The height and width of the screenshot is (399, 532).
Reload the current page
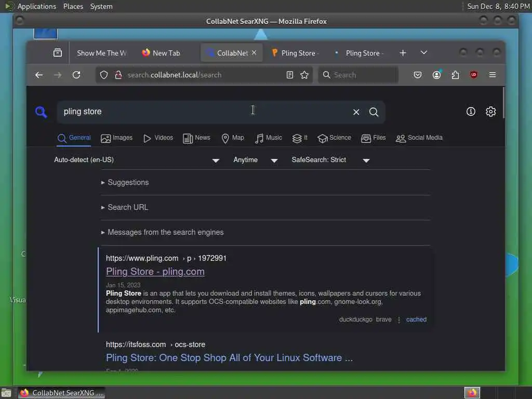(x=76, y=75)
